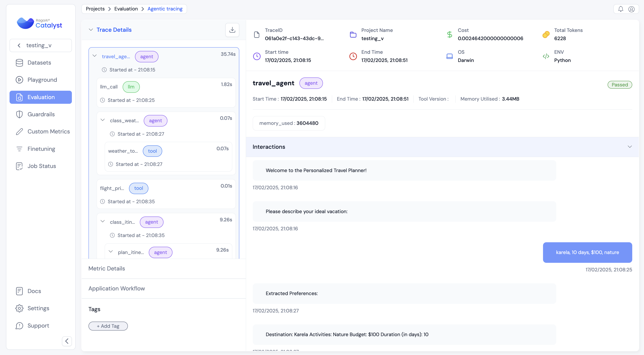Open the notifications bell icon
Viewport: 644px width, 355px height.
tap(620, 9)
